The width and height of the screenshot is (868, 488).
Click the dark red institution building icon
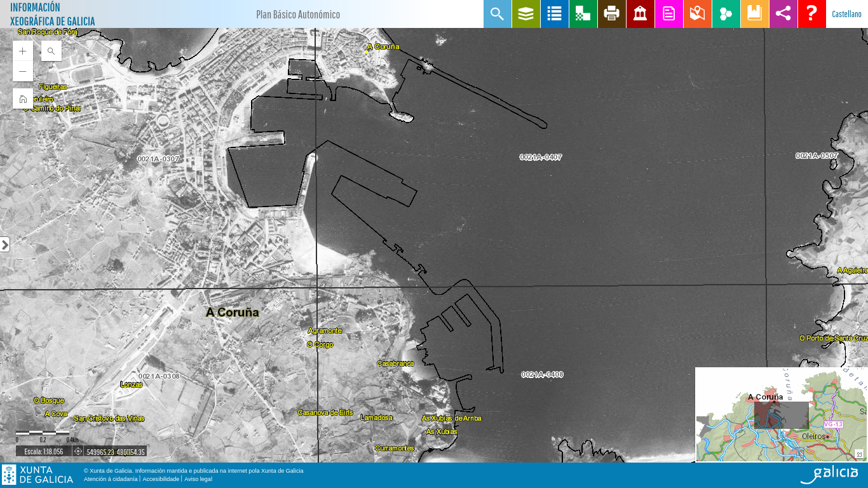point(641,14)
